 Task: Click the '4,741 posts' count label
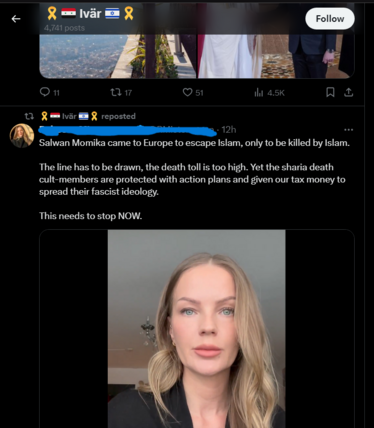click(x=64, y=28)
